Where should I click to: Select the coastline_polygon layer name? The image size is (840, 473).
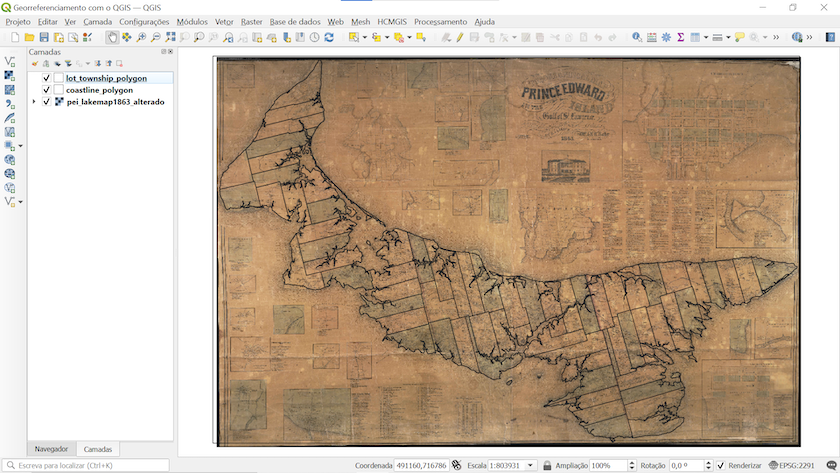(x=99, y=90)
